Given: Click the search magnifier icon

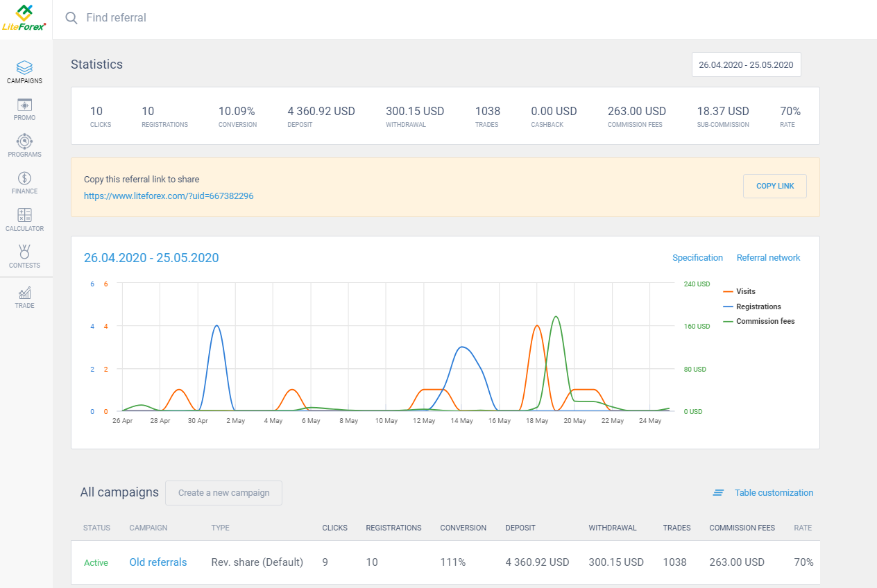Looking at the screenshot, I should [71, 18].
